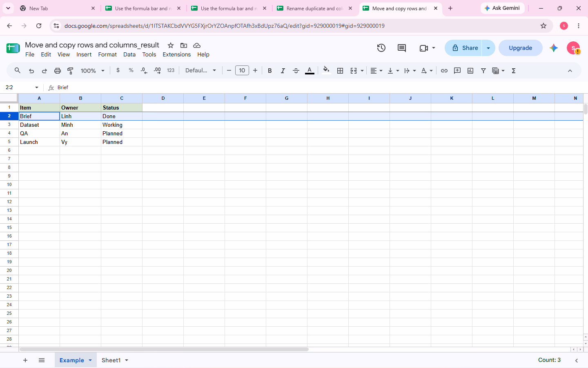588x368 pixels.
Task: Print the spreadsheet using printer icon
Action: point(58,71)
